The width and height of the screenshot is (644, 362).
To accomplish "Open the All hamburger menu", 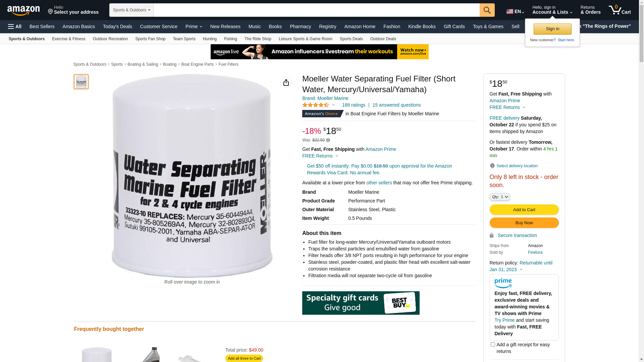I will (x=15, y=26).
